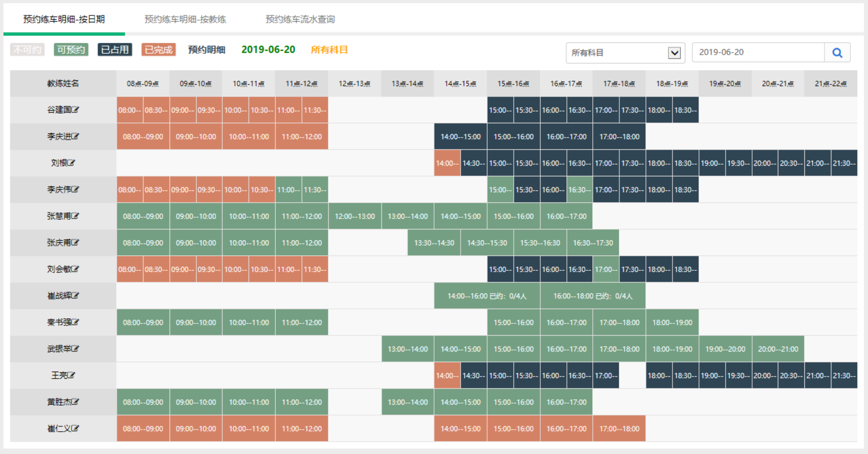Select 崔战辉's 16:00--18:00 已约 0/4人 slot
This screenshot has width=868, height=454.
tap(593, 296)
